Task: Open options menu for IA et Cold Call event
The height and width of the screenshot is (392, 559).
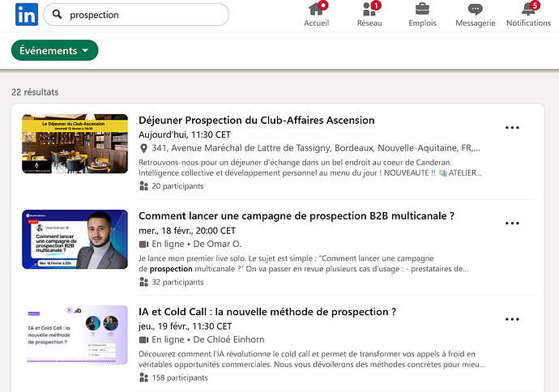Action: (x=512, y=319)
